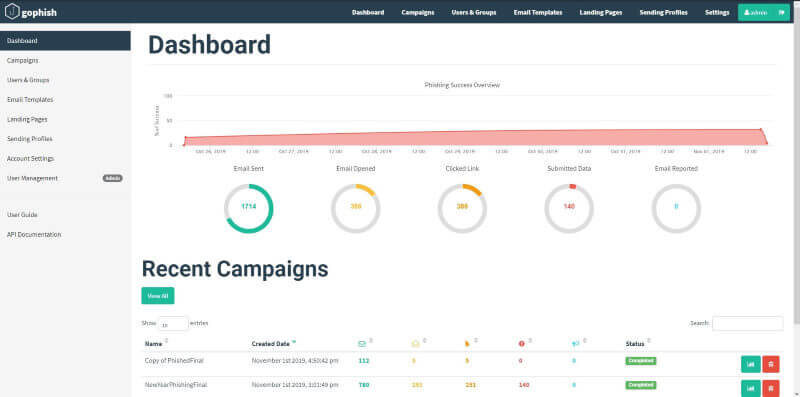This screenshot has height=397, width=800.
Task: Click Completed status of Copy of PhishedFinal
Action: 641,361
